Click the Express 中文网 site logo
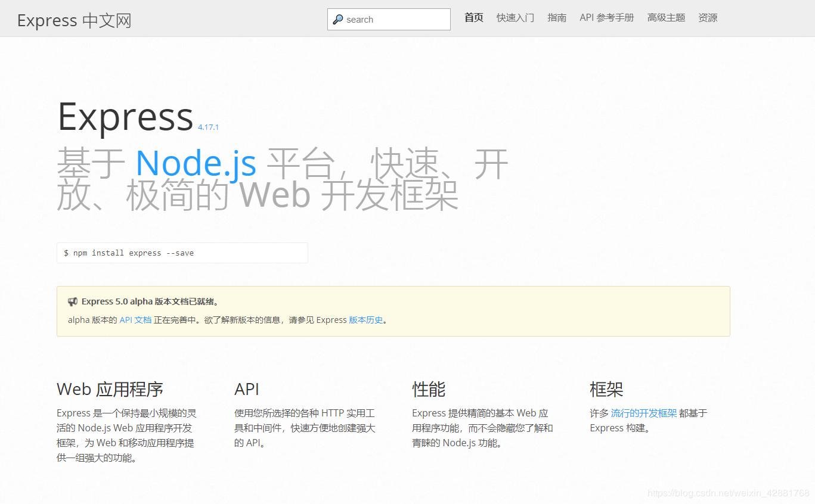Viewport: 815px width, 504px height. tap(74, 20)
